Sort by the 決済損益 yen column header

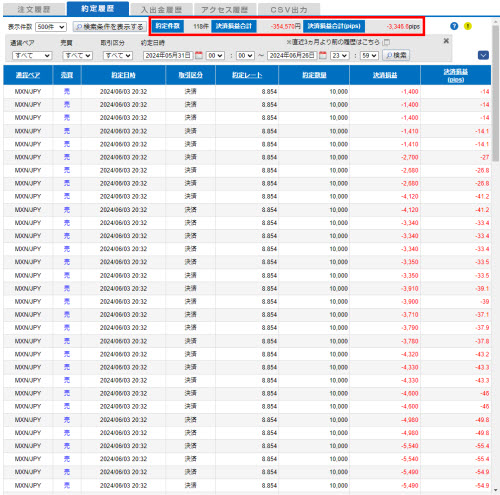(385, 75)
